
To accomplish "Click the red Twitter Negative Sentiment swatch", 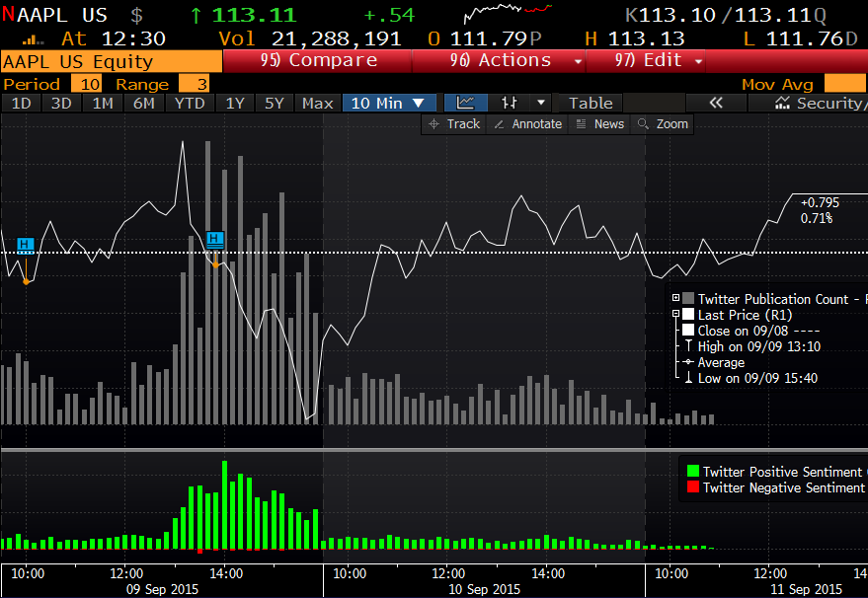I will coord(693,486).
